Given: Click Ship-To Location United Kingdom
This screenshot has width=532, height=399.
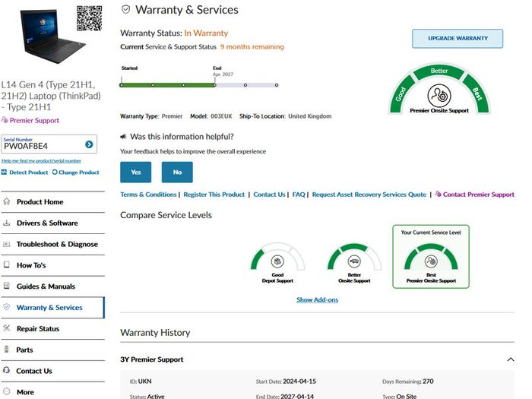Looking at the screenshot, I should (x=310, y=116).
